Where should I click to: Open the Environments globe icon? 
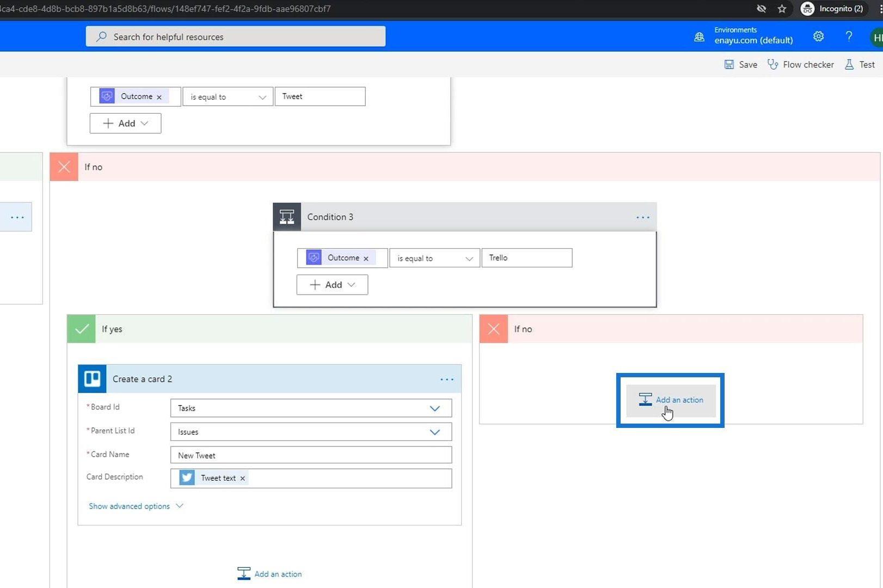pos(699,37)
